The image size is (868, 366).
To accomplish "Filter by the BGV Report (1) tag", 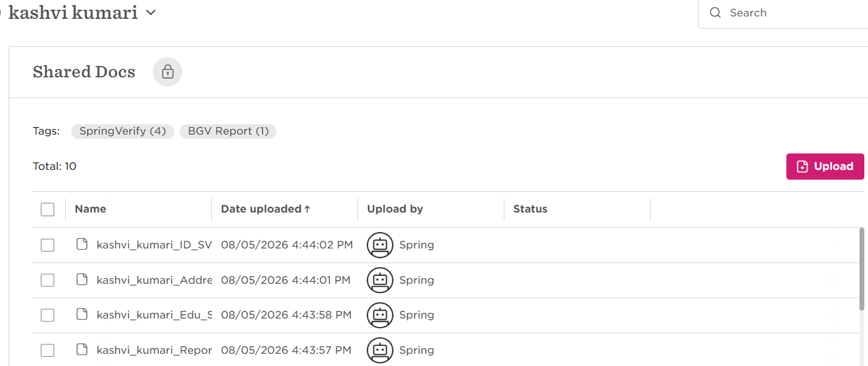I will 228,131.
